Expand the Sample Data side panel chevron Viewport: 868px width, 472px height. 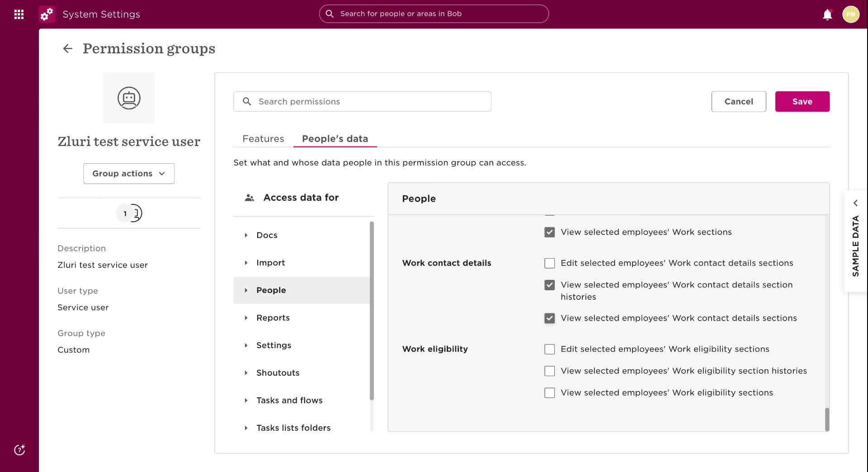(855, 203)
